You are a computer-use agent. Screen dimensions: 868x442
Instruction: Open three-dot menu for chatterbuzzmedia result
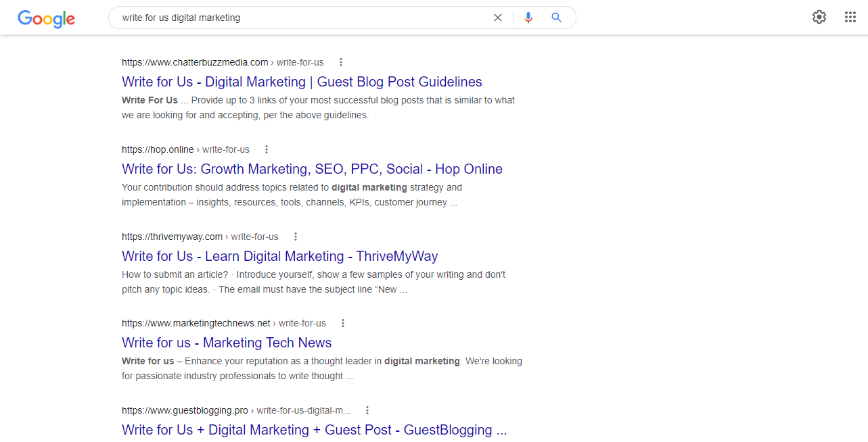tap(341, 62)
